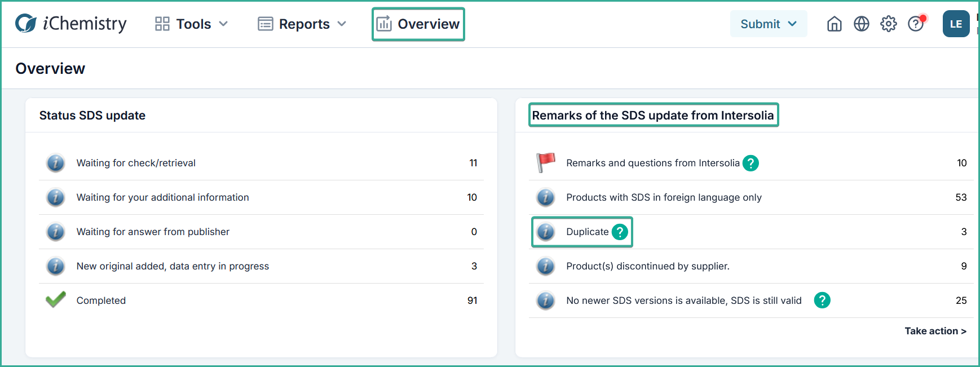The height and width of the screenshot is (367, 980).
Task: Open the LE user avatar menu
Action: (x=956, y=24)
